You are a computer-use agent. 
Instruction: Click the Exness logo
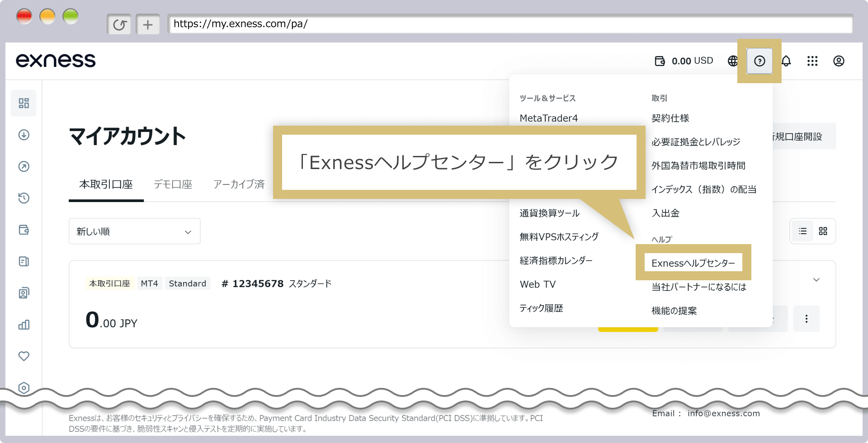pyautogui.click(x=56, y=61)
